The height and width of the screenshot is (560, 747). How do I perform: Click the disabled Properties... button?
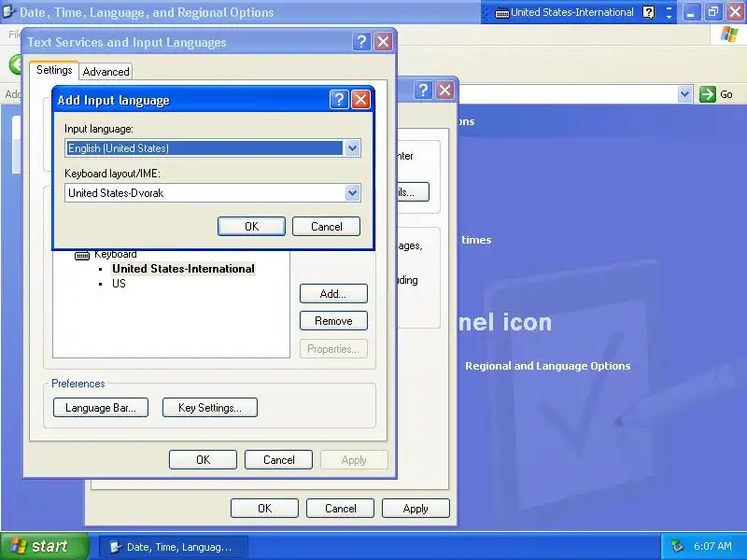pyautogui.click(x=333, y=349)
